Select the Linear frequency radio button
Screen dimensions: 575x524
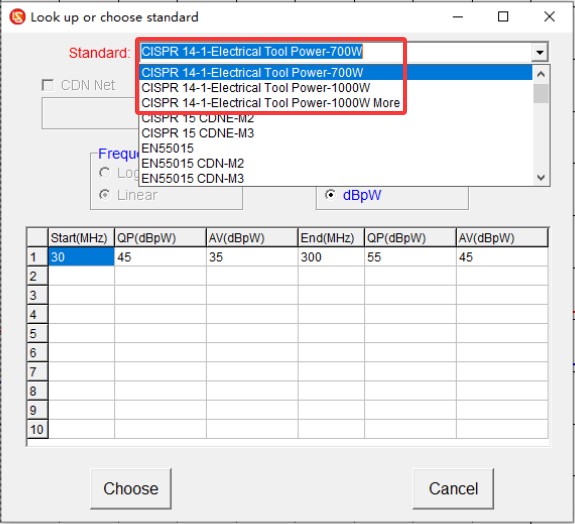coord(105,195)
